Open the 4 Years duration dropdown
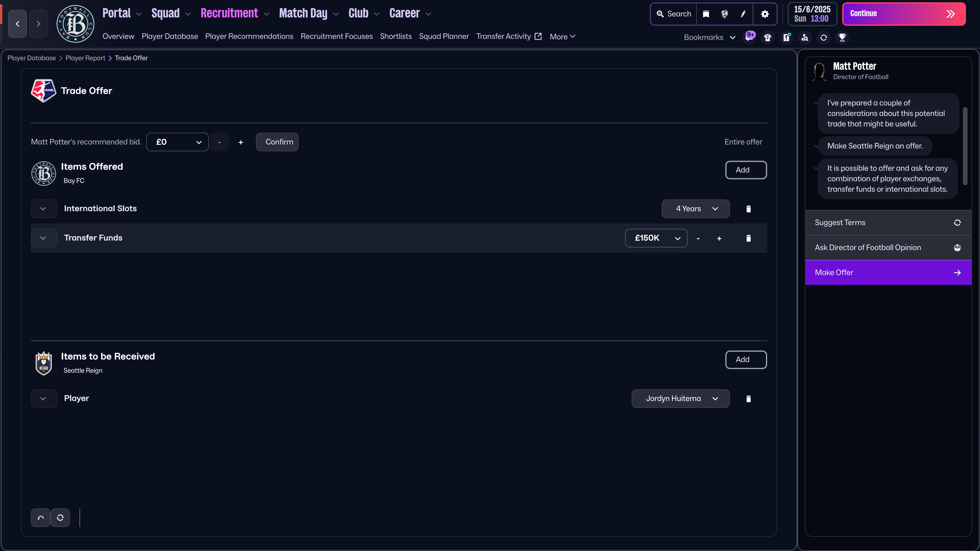Viewport: 980px width, 551px height. pyautogui.click(x=695, y=209)
